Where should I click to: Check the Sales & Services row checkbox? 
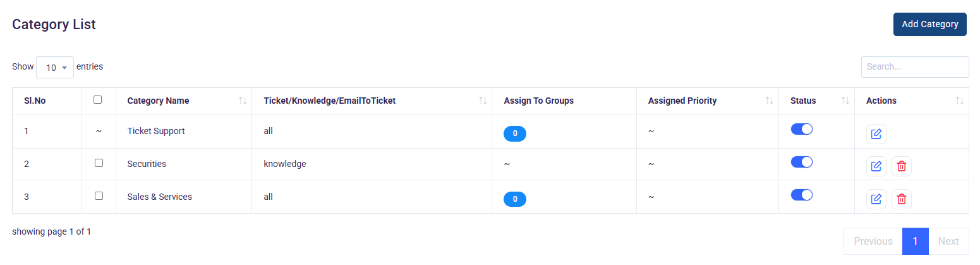(x=99, y=196)
